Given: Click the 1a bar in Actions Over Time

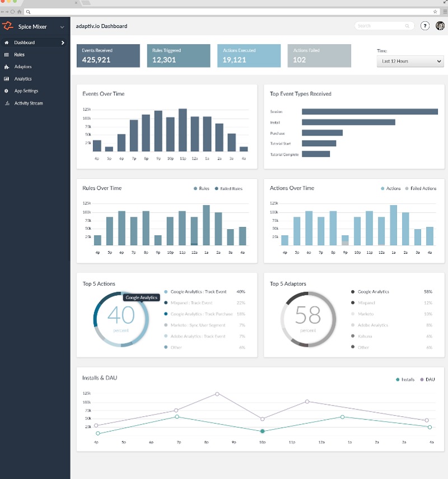Looking at the screenshot, I should pyautogui.click(x=394, y=225).
